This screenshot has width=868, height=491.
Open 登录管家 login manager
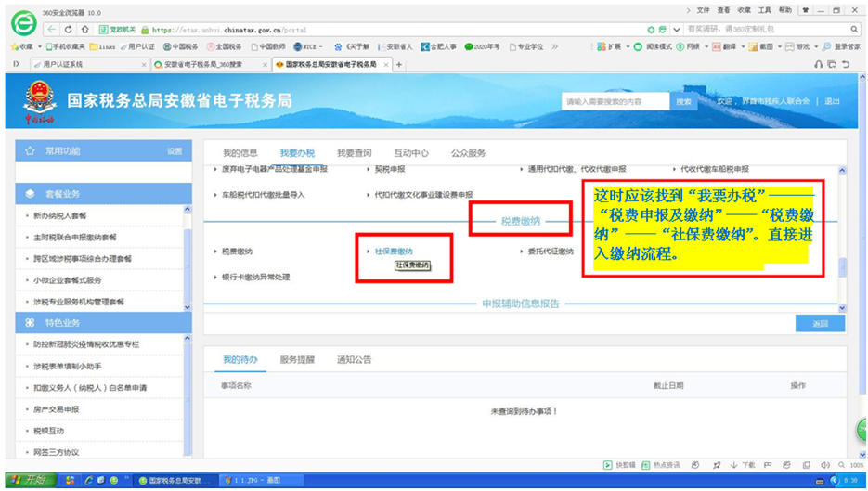pyautogui.click(x=842, y=47)
